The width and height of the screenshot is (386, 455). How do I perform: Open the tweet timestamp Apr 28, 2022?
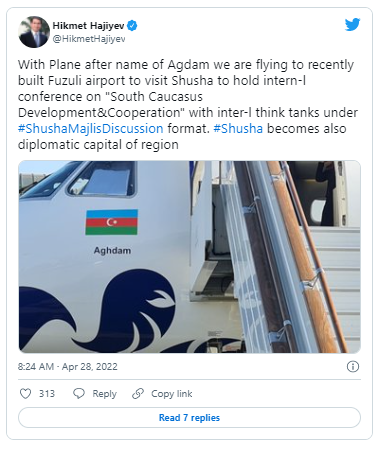pyautogui.click(x=68, y=367)
